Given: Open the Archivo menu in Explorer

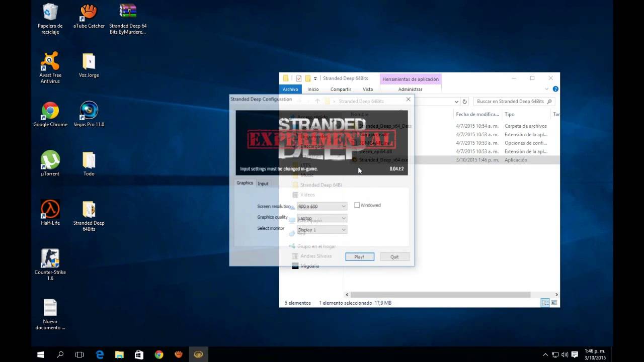Looking at the screenshot, I should [x=290, y=89].
